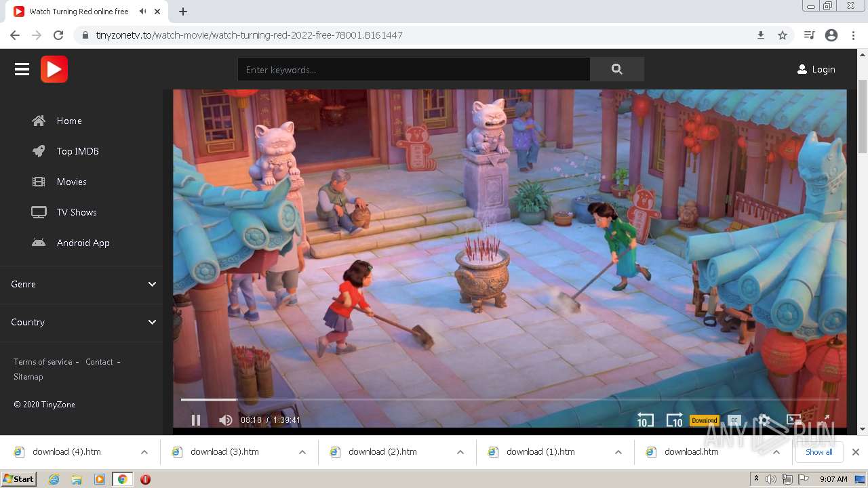Image resolution: width=868 pixels, height=488 pixels.
Task: Open download (4).htm file
Action: [x=66, y=452]
